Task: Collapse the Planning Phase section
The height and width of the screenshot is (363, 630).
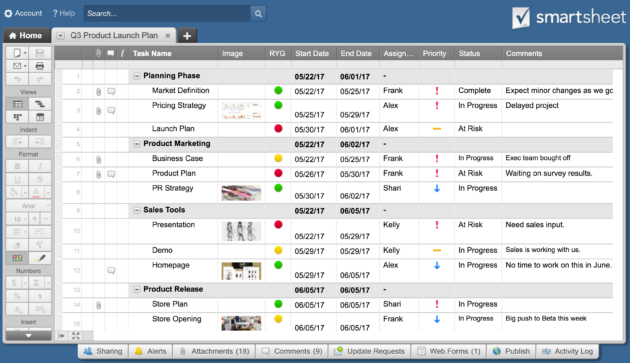Action: click(x=137, y=76)
